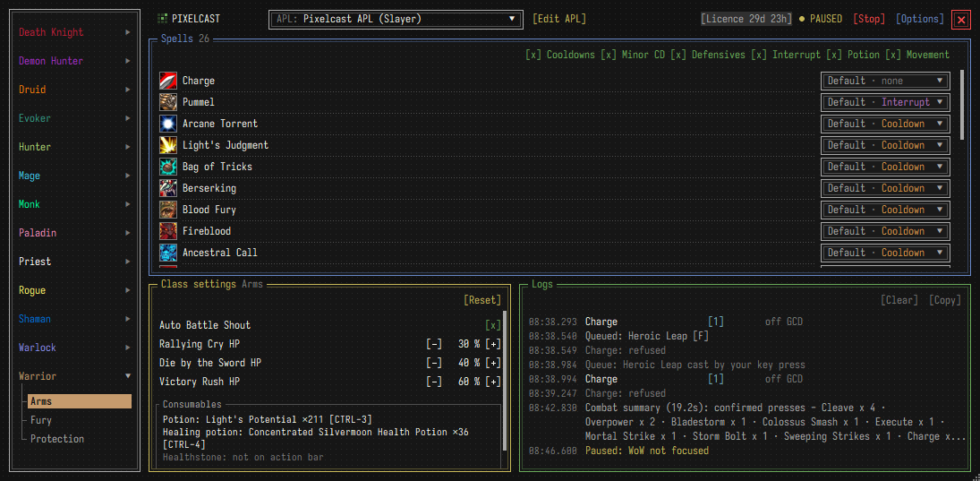Click the Licence 29d 23h label

coord(746,19)
